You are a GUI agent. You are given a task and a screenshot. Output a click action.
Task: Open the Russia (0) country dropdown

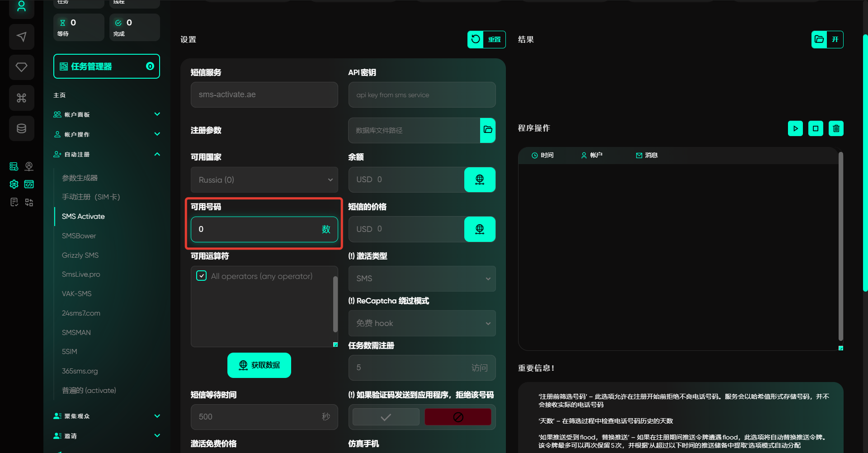coord(264,179)
